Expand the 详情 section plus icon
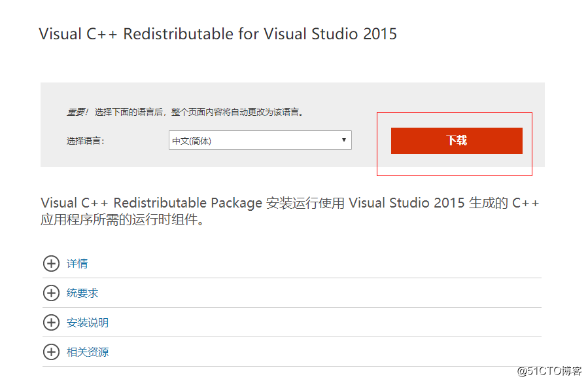Image resolution: width=588 pixels, height=383 pixels. [x=52, y=264]
